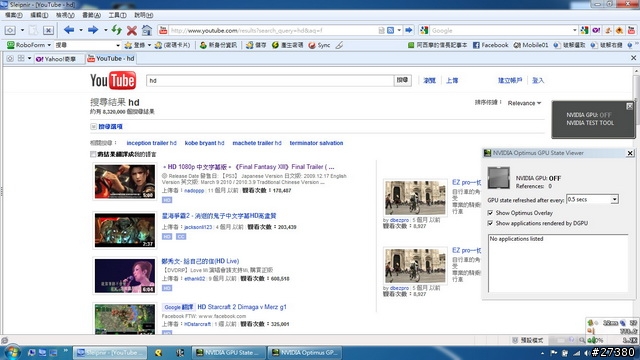This screenshot has height=360, width=640.
Task: Open GPU state refresh interval dropdown
Action: point(614,200)
